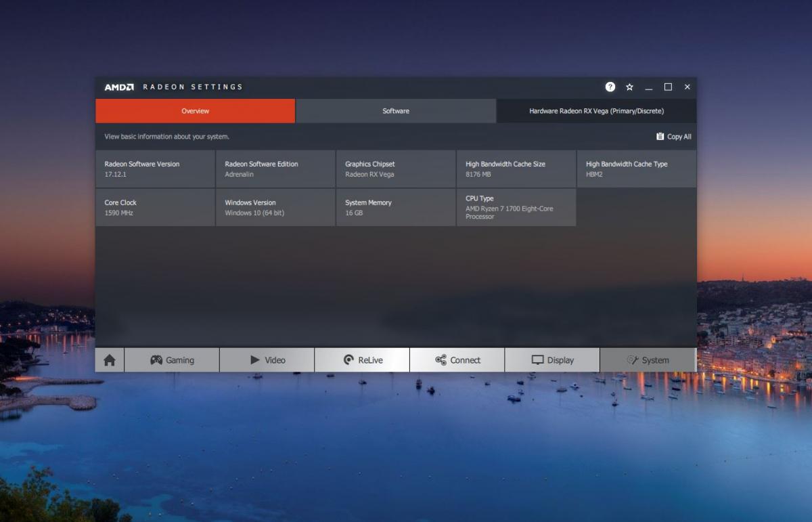
Task: Maximize the Radeon Settings window
Action: point(668,87)
